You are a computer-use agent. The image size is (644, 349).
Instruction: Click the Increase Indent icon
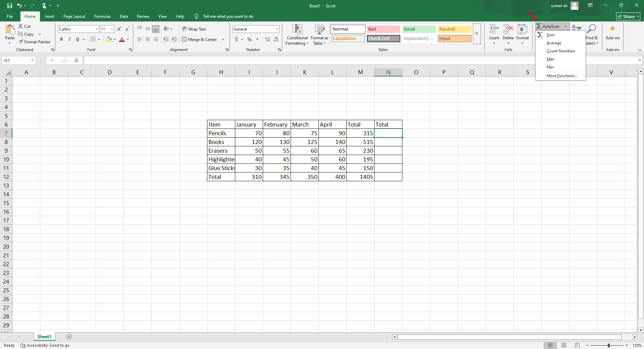[x=174, y=39]
